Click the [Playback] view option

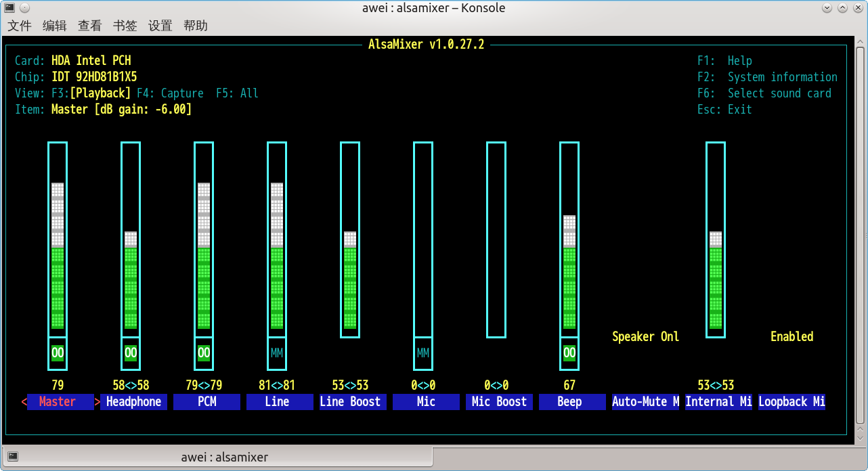coord(100,93)
